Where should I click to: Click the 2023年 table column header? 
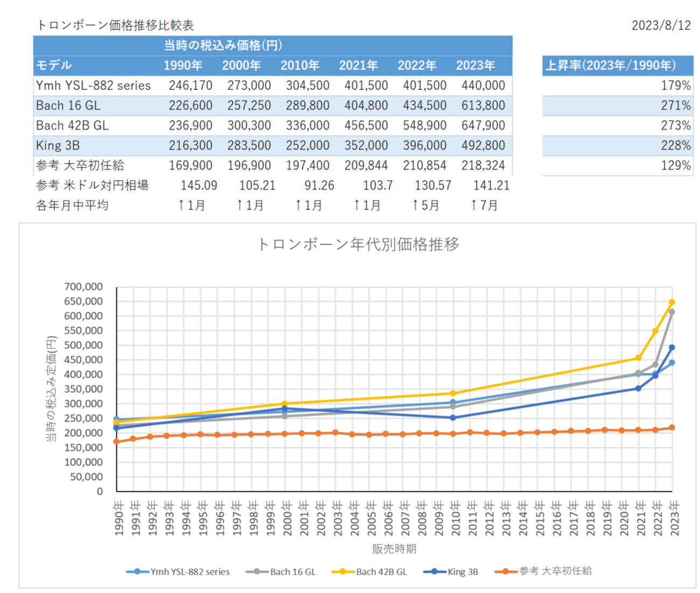(x=475, y=65)
